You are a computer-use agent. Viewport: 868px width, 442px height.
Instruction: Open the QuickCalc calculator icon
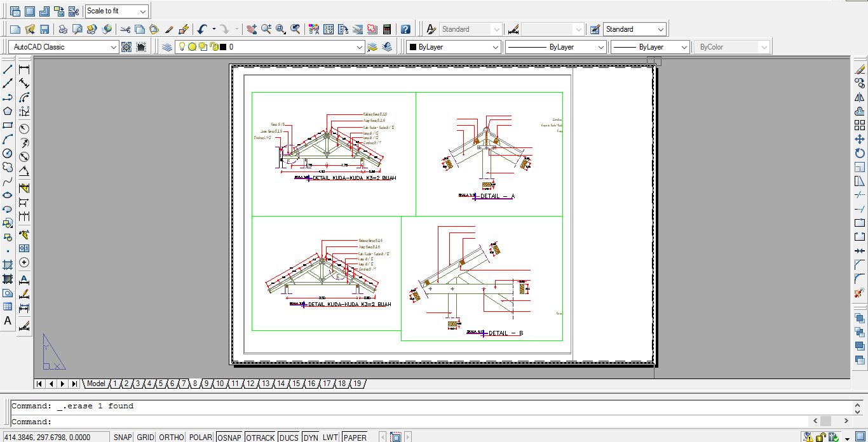386,29
